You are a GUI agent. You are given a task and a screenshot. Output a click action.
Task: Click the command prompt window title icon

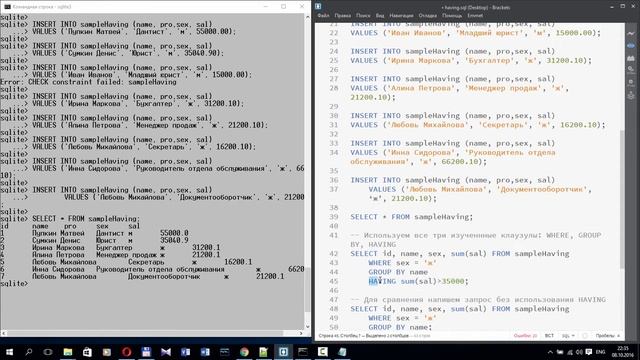coord(7,7)
